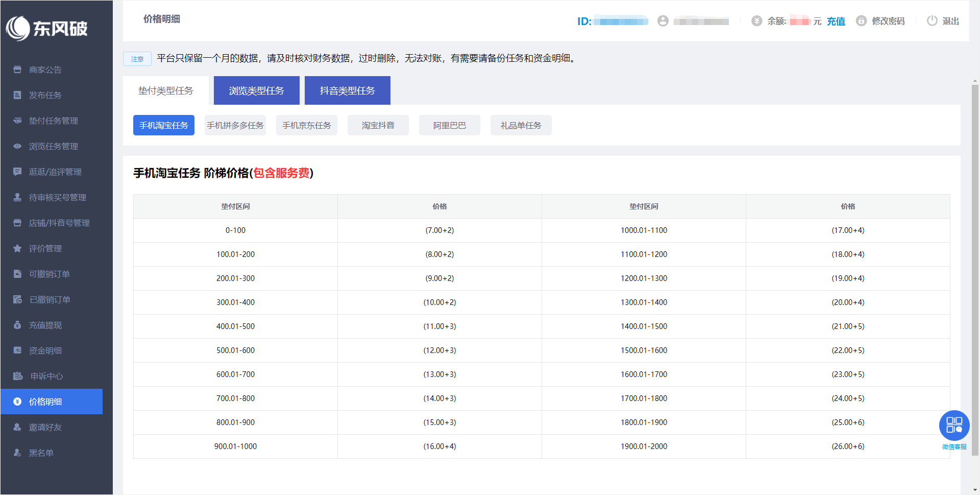Click the 500.01-600 range cell
Viewport: 980px width, 495px height.
tap(235, 350)
